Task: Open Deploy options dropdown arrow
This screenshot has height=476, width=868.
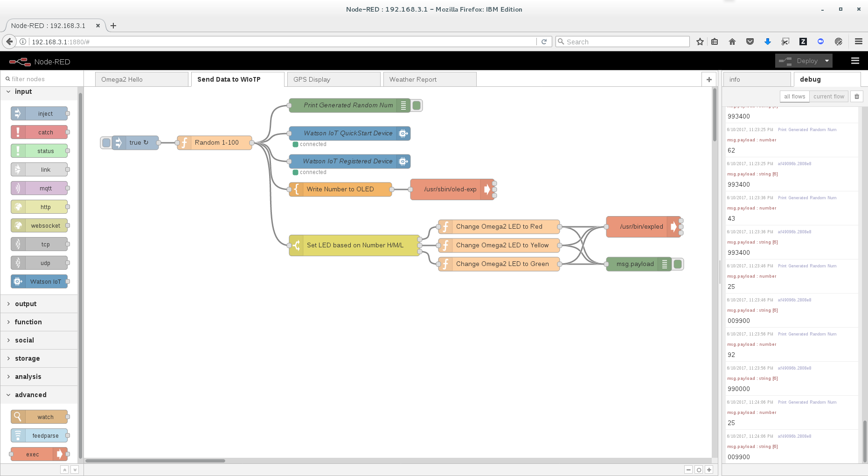Action: click(x=827, y=61)
